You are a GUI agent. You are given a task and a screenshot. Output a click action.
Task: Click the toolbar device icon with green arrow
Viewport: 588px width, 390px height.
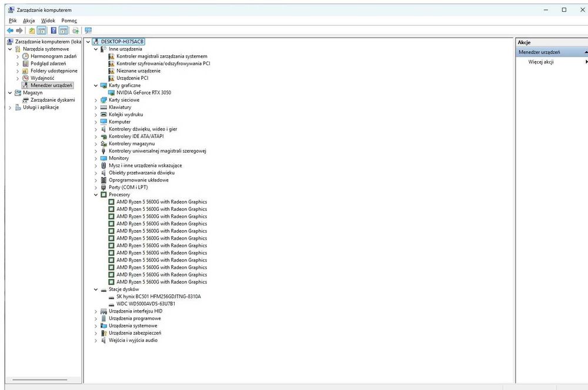pyautogui.click(x=75, y=31)
